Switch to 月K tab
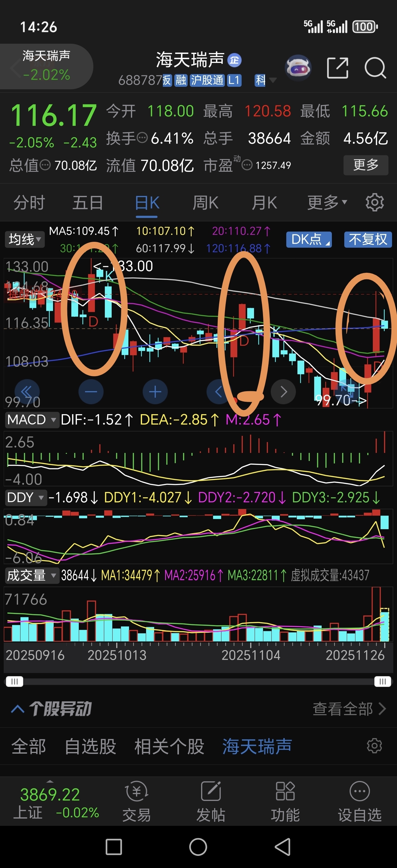Viewport: 397px width, 868px height. (265, 202)
